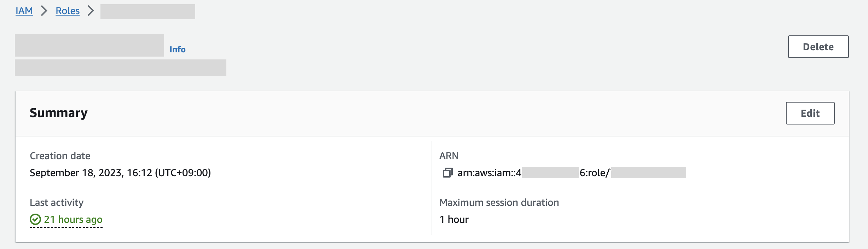Click the redacted role description line

(121, 68)
